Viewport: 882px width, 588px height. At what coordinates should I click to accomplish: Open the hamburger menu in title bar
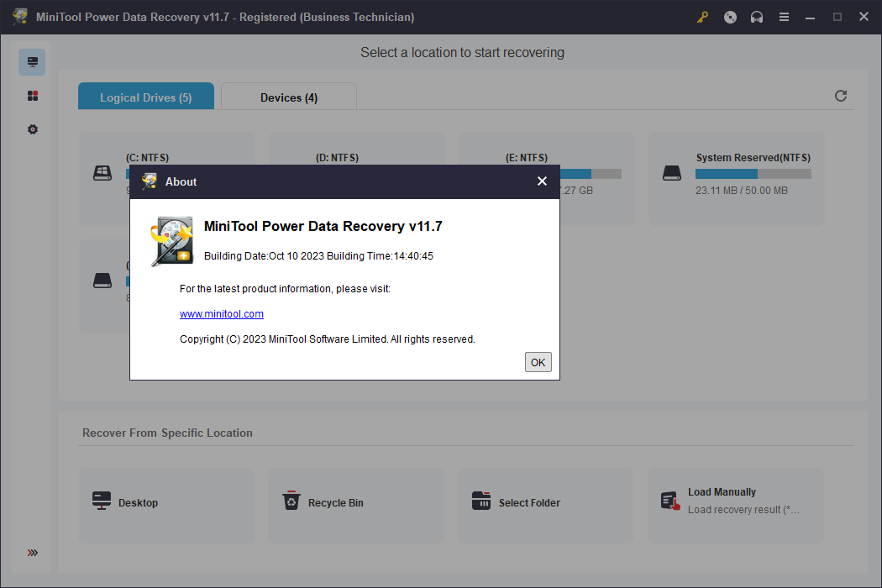click(x=784, y=17)
